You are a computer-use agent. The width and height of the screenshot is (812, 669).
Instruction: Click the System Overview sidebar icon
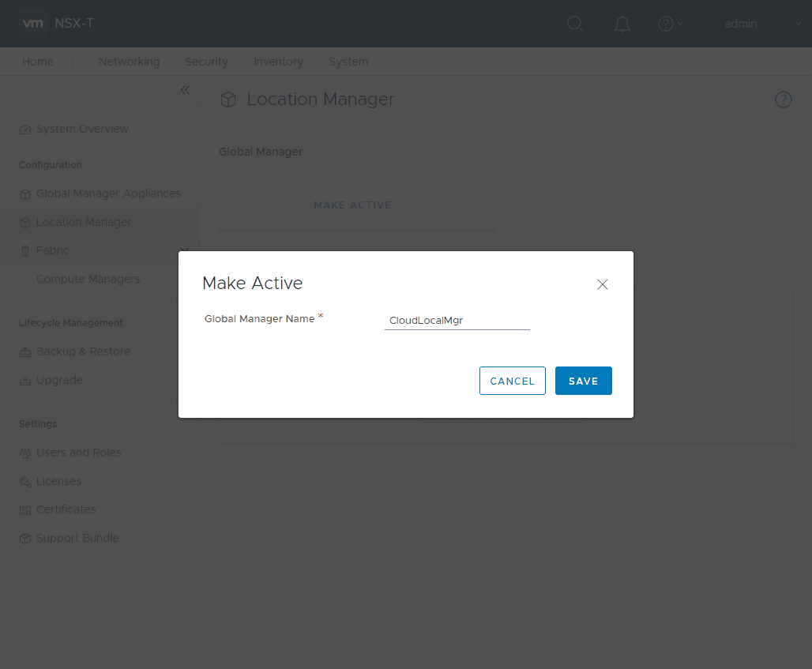24,129
